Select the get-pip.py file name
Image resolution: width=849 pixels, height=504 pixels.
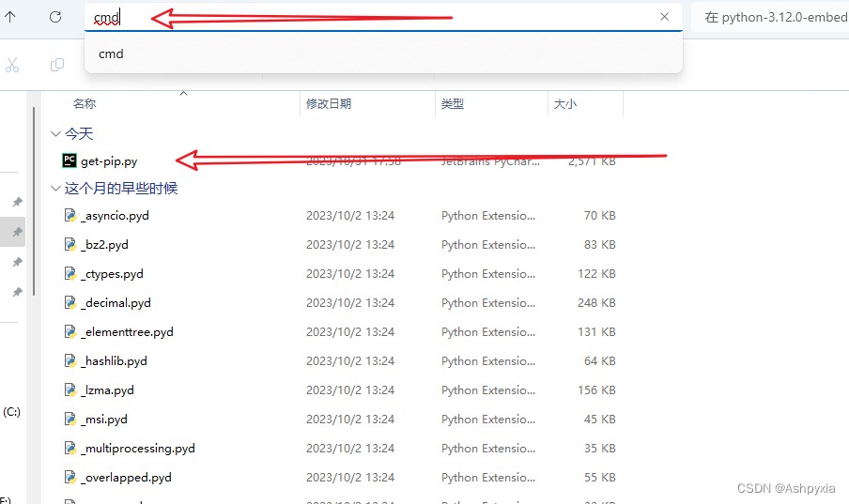[x=109, y=161]
